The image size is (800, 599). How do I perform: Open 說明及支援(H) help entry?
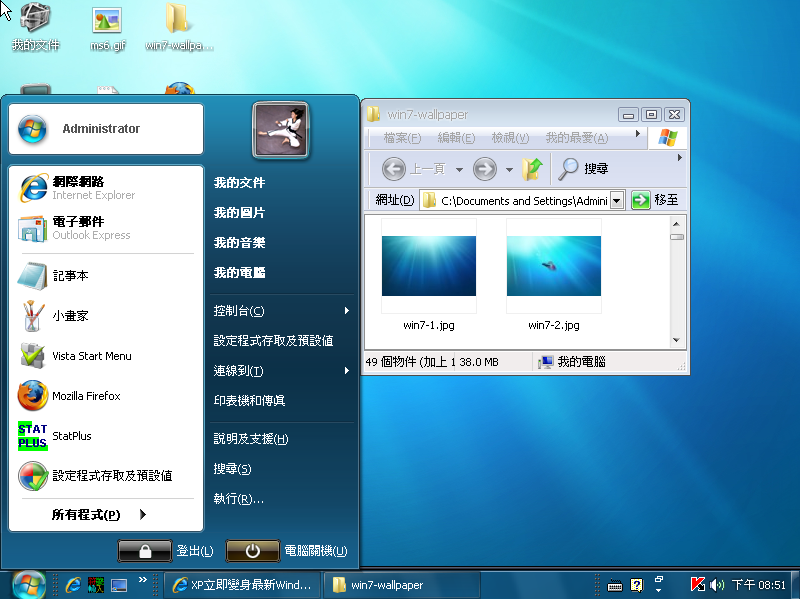click(x=251, y=439)
